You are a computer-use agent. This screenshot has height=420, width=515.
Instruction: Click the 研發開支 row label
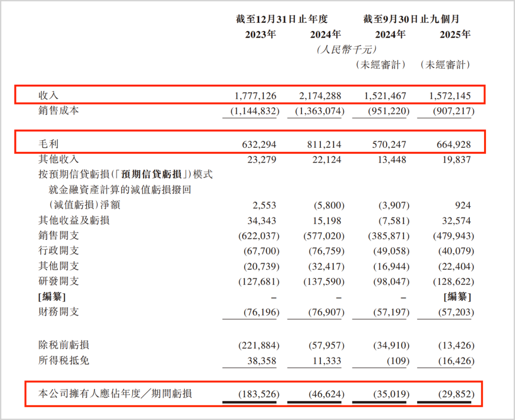pyautogui.click(x=58, y=281)
